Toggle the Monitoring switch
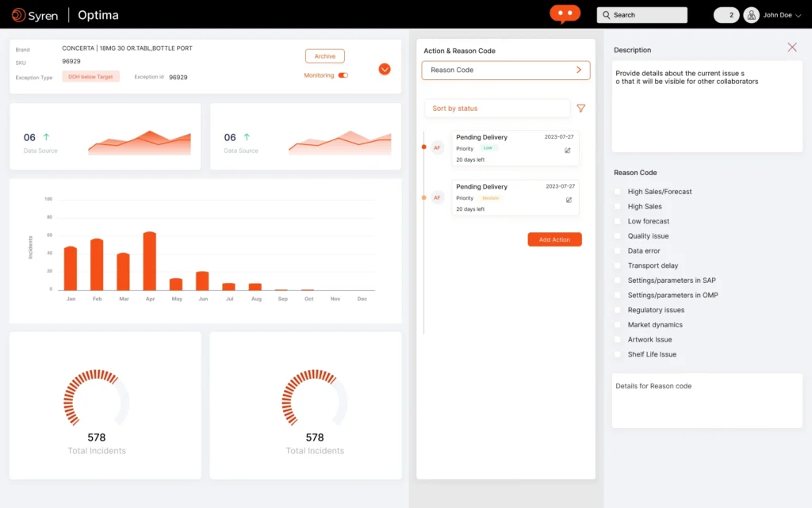Image resolution: width=812 pixels, height=508 pixels. 343,75
